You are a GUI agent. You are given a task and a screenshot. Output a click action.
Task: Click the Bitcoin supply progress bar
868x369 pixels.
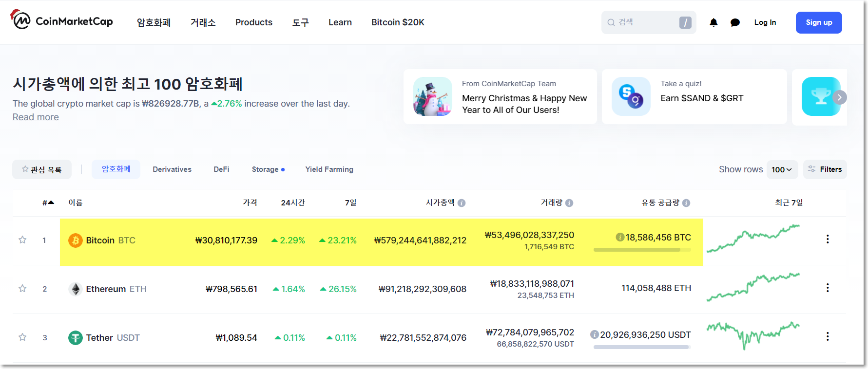pos(642,250)
